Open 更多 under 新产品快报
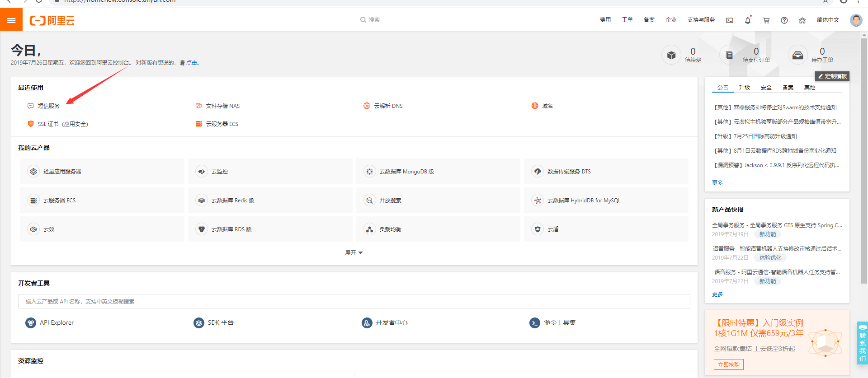The width and height of the screenshot is (868, 378). [717, 294]
